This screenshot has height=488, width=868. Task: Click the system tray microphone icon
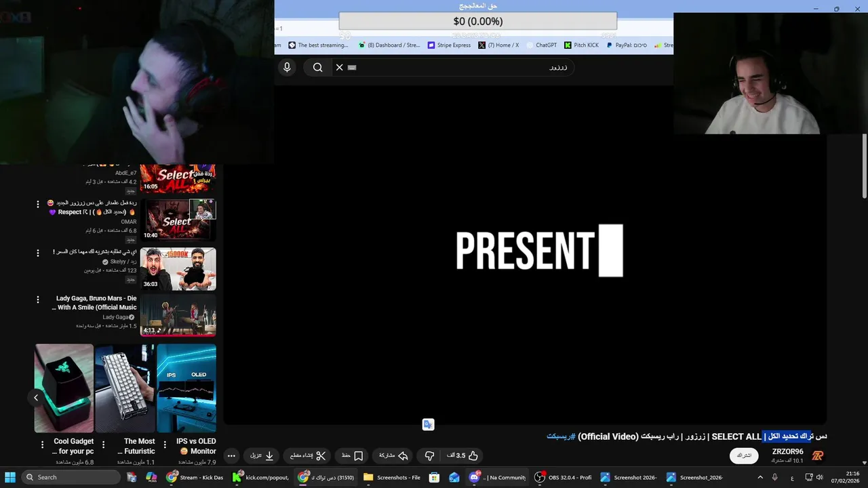[x=774, y=477]
